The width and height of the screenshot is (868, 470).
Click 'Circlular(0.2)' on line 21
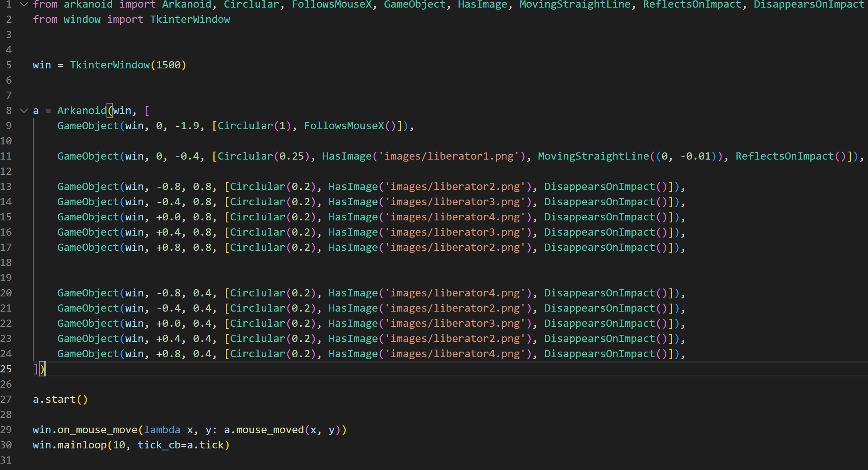[x=273, y=308]
